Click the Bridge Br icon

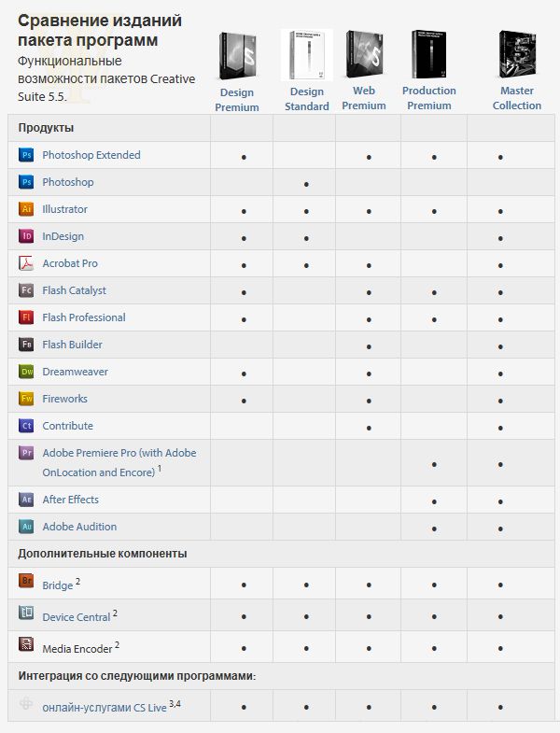pos(26,581)
